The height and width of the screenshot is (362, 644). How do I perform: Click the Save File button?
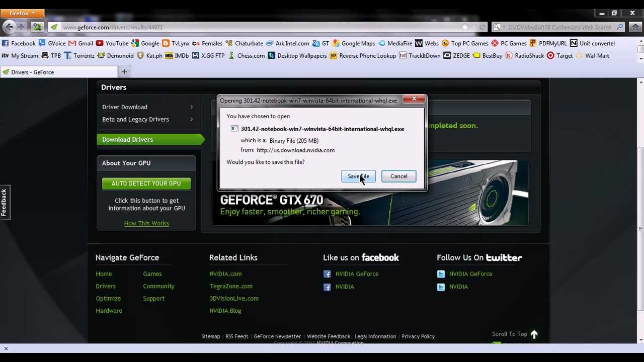tap(358, 176)
